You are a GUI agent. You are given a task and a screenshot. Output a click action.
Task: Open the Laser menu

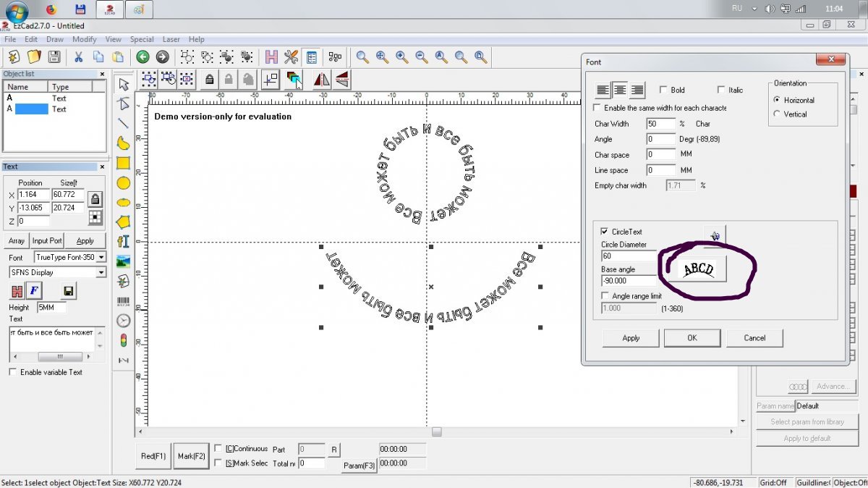point(171,39)
